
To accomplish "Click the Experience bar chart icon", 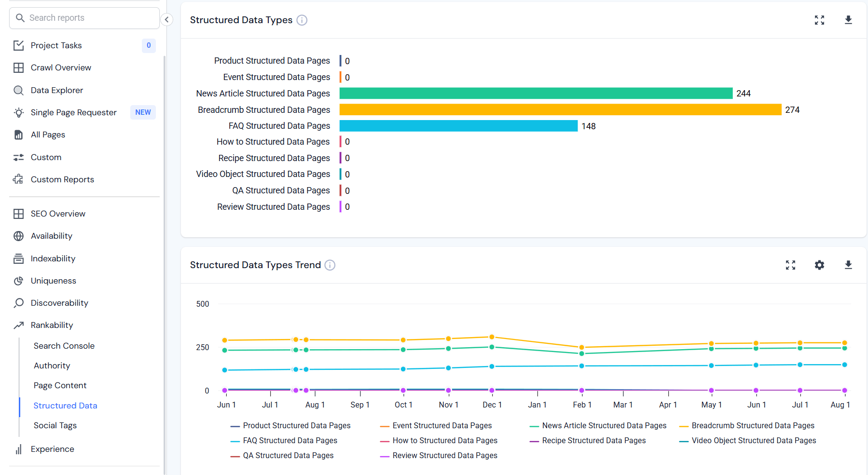I will [18, 449].
